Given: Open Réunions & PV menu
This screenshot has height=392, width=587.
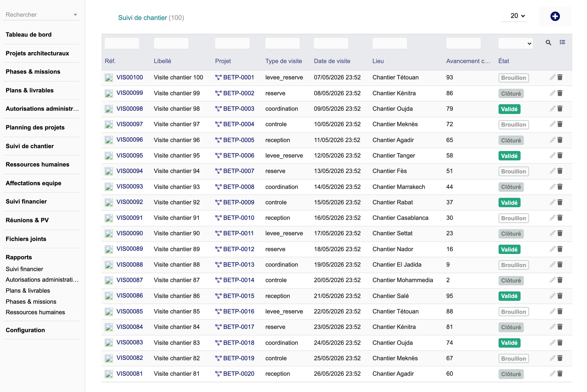Looking at the screenshot, I should (27, 220).
